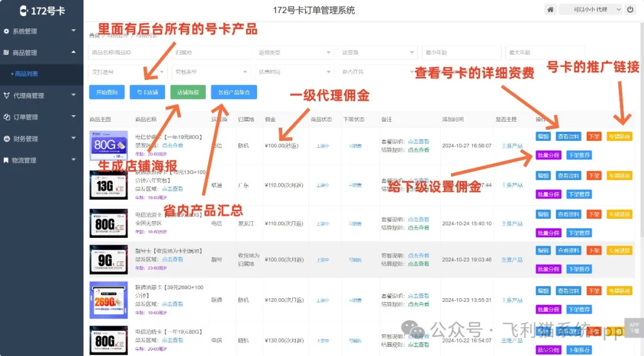
Task: Click the 号卡店铺 button
Action: click(147, 92)
